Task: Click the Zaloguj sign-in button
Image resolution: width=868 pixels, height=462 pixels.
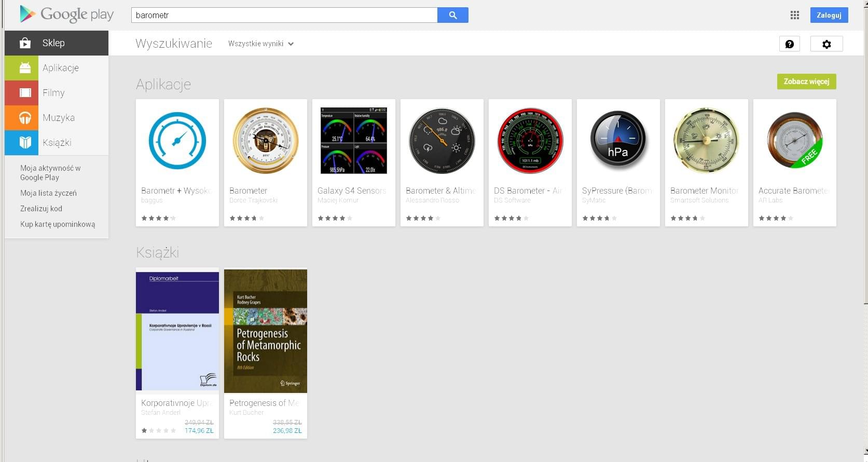Action: tap(829, 15)
